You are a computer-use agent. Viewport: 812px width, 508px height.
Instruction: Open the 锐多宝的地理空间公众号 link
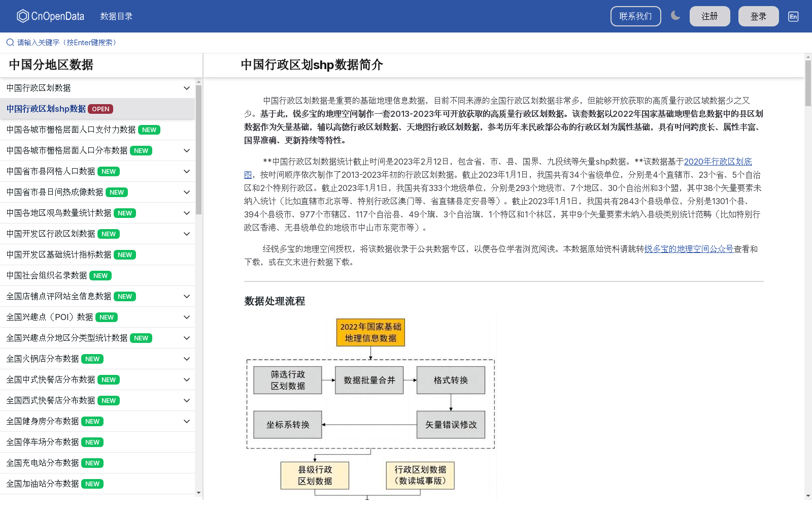pyautogui.click(x=689, y=249)
